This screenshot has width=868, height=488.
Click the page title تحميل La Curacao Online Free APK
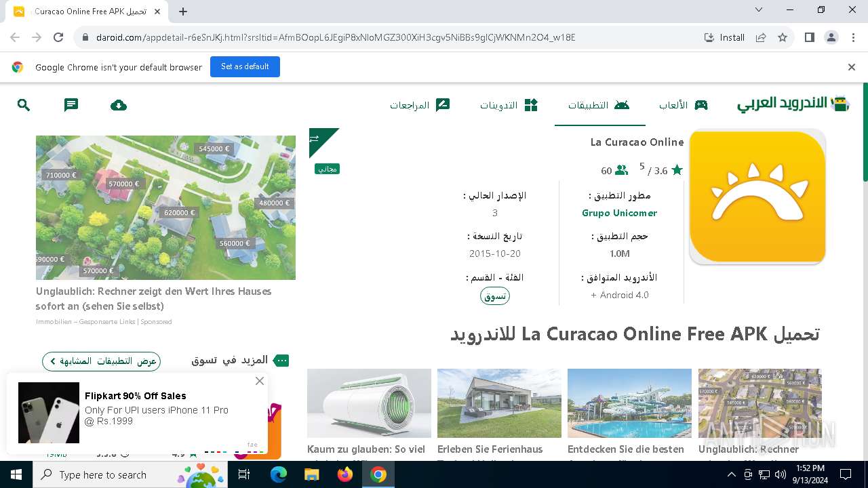[x=635, y=334]
